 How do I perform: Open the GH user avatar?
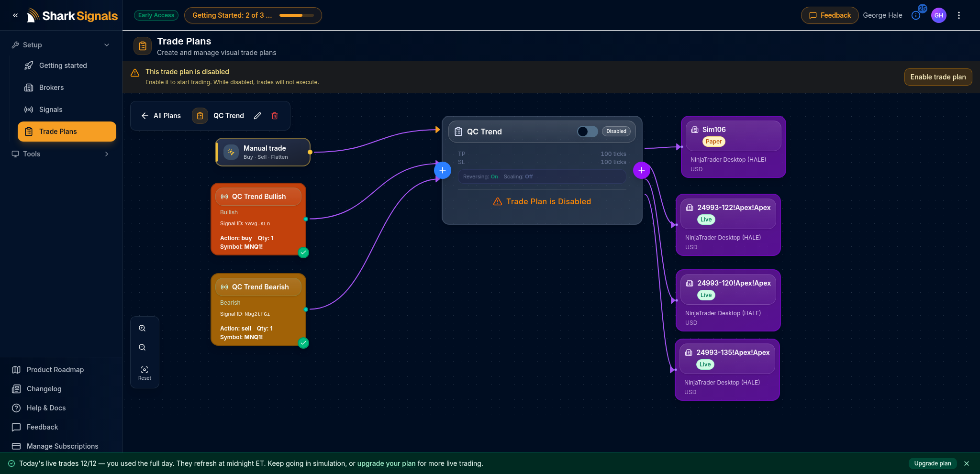coord(939,15)
